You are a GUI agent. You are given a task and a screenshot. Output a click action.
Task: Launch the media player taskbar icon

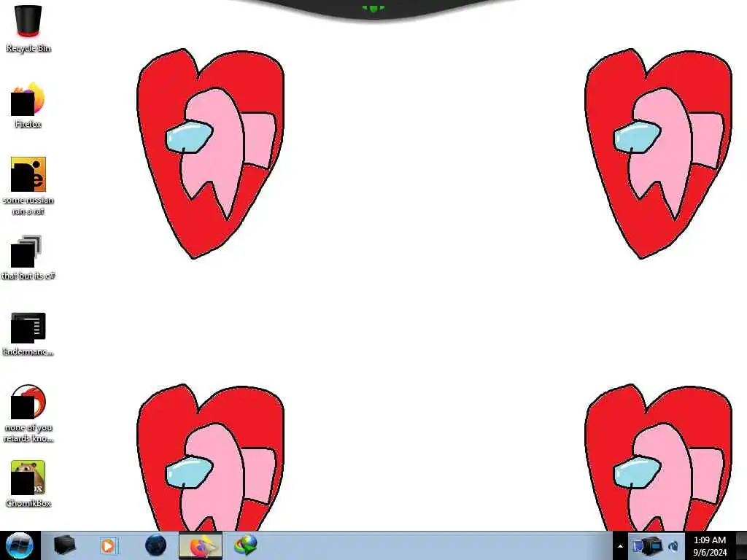[x=108, y=545]
